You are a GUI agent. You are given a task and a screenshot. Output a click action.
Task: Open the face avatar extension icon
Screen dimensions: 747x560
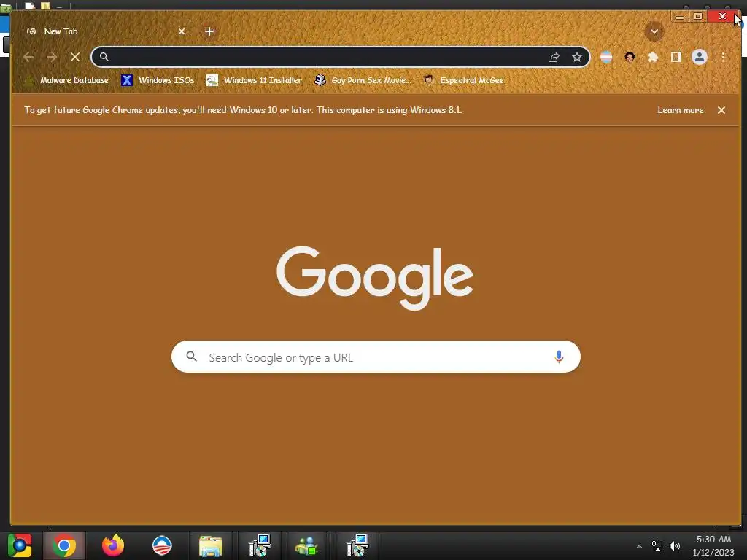click(x=630, y=57)
